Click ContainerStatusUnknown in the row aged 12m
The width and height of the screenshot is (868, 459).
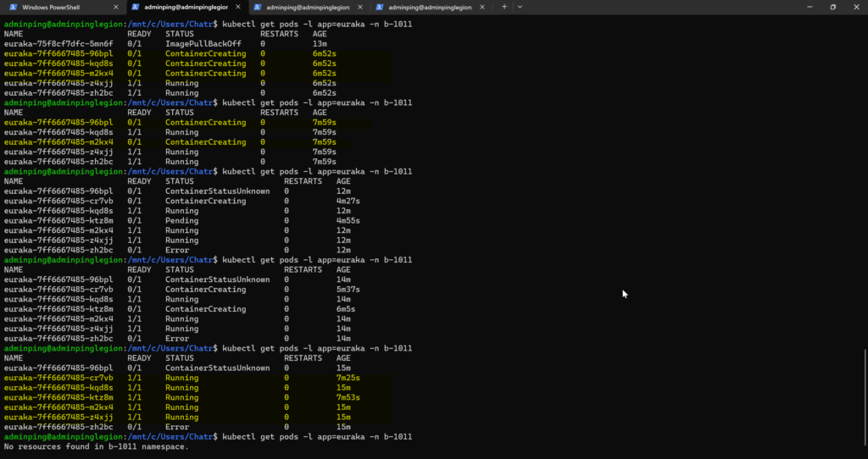[218, 191]
